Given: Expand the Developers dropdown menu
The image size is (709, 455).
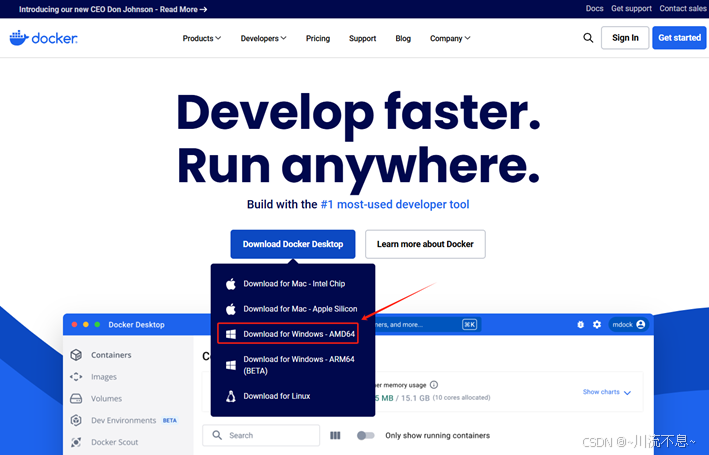Looking at the screenshot, I should (x=264, y=38).
